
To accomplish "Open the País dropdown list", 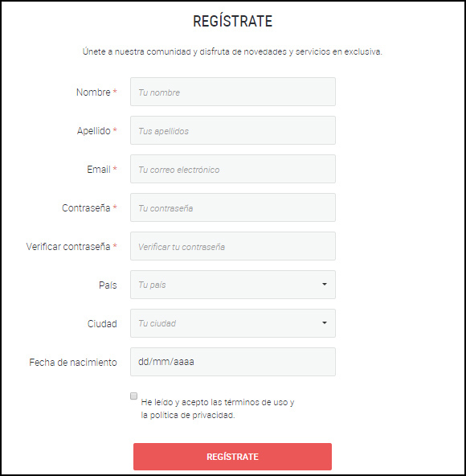I will pos(233,285).
